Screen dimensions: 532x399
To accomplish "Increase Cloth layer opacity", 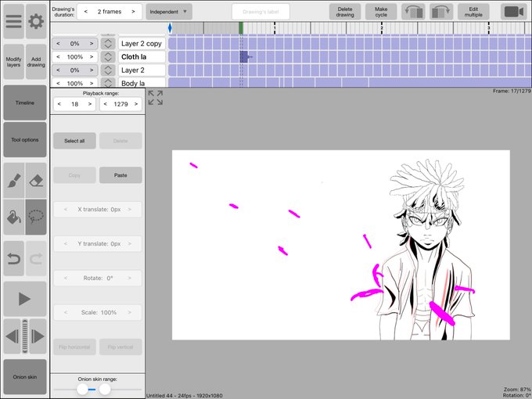I will coord(92,56).
